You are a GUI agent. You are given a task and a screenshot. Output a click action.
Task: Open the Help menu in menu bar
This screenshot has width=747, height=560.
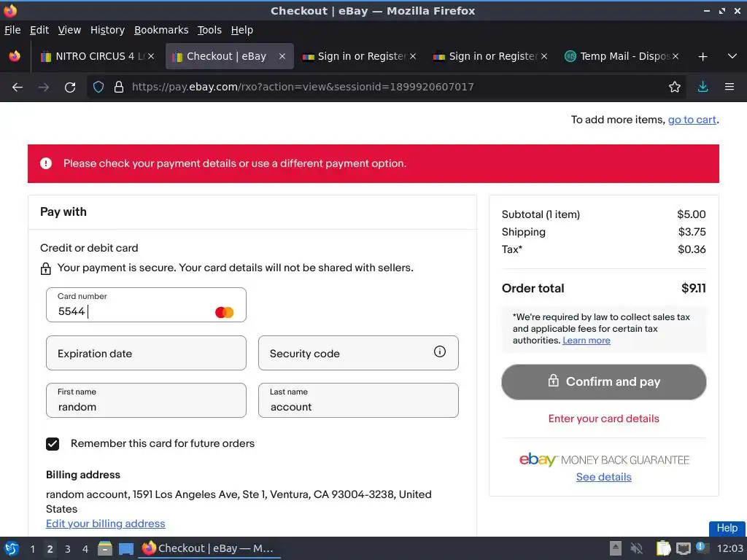[241, 30]
